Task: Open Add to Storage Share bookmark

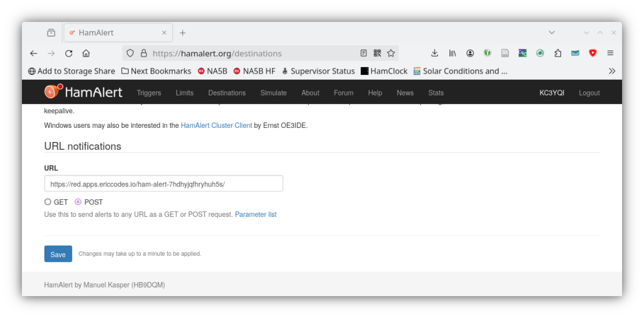Action: tap(71, 71)
